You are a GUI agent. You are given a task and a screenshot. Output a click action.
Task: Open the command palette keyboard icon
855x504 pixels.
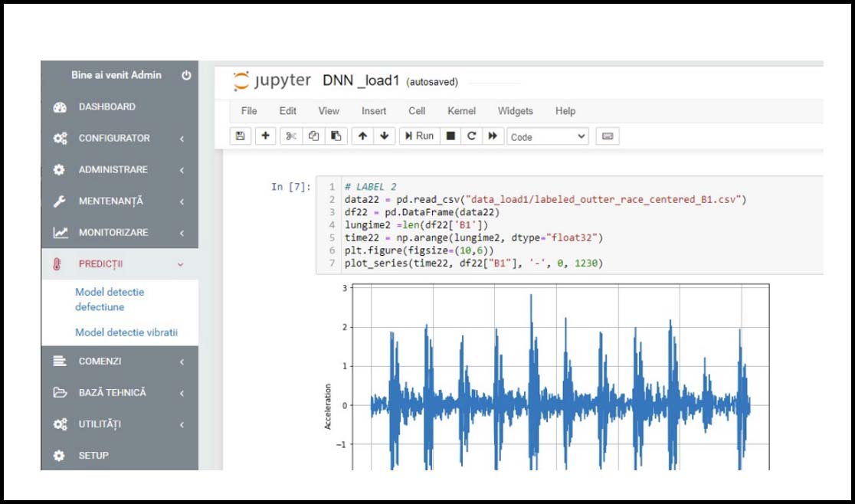pyautogui.click(x=608, y=136)
